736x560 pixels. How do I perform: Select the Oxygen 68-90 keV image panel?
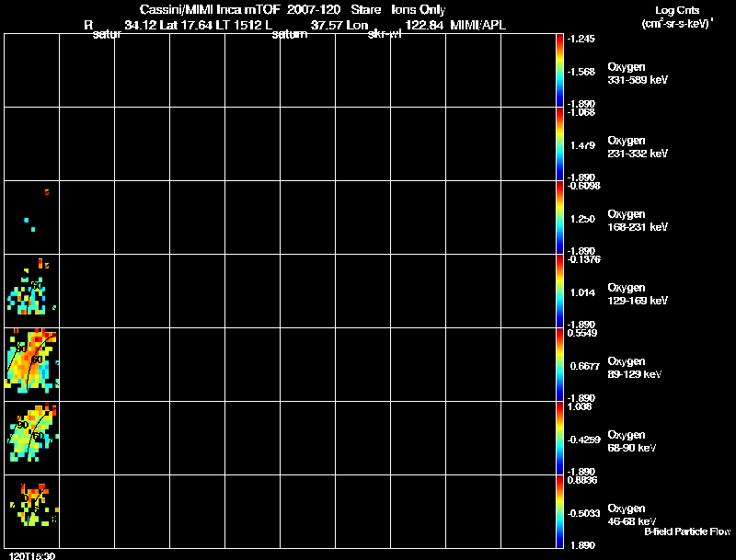point(32,438)
